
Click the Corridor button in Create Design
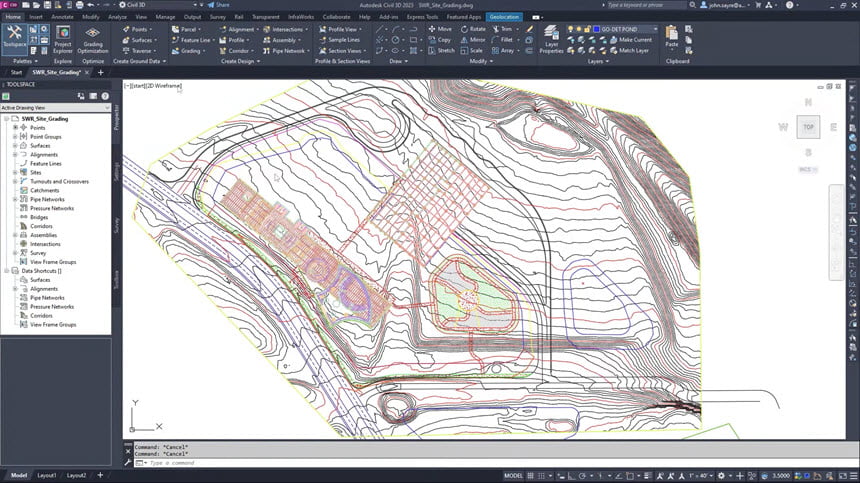click(x=235, y=50)
